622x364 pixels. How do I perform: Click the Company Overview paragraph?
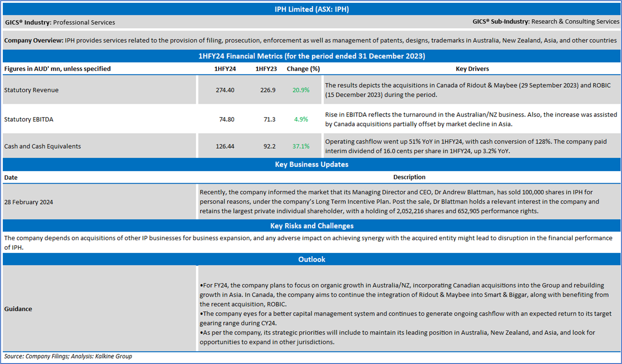311,40
